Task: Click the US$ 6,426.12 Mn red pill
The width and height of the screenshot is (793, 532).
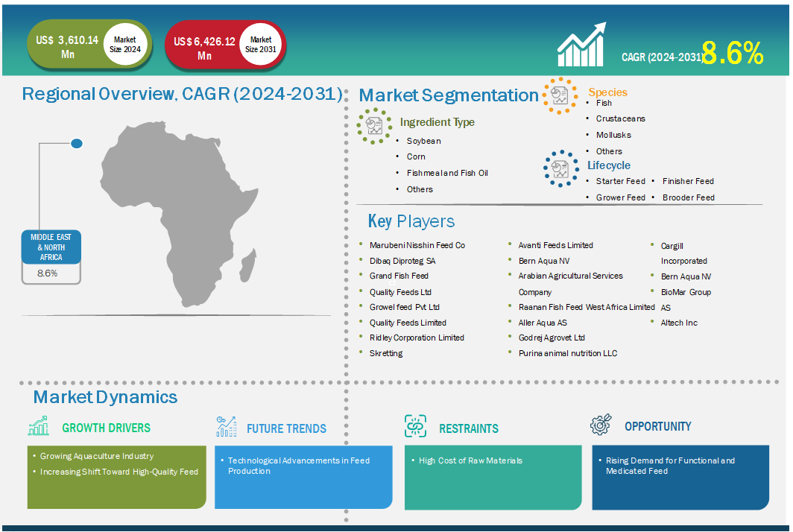Action: click(226, 46)
